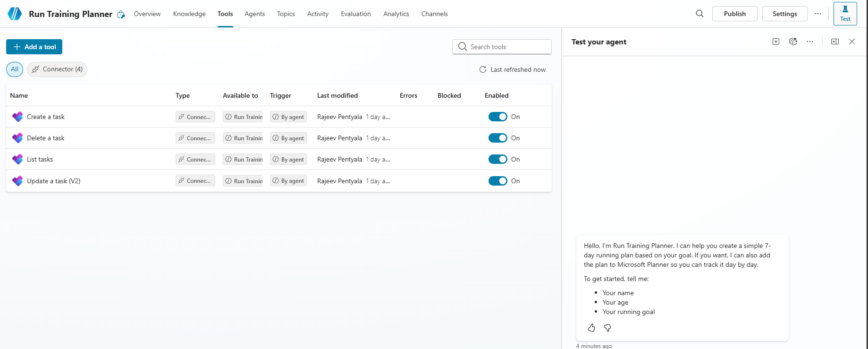Click the Blocked column header
Image resolution: width=868 pixels, height=349 pixels.
pyautogui.click(x=449, y=95)
